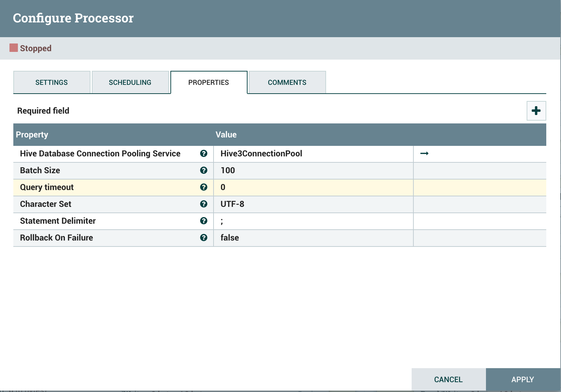561x392 pixels.
Task: Go to Hive3ConnectionPool service via arrow icon
Action: [424, 153]
